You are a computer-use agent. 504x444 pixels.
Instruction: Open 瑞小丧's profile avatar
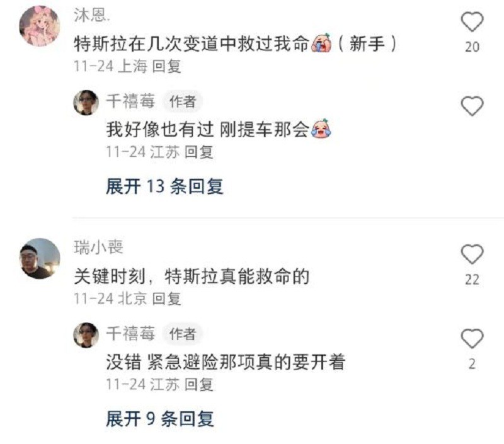(x=40, y=258)
